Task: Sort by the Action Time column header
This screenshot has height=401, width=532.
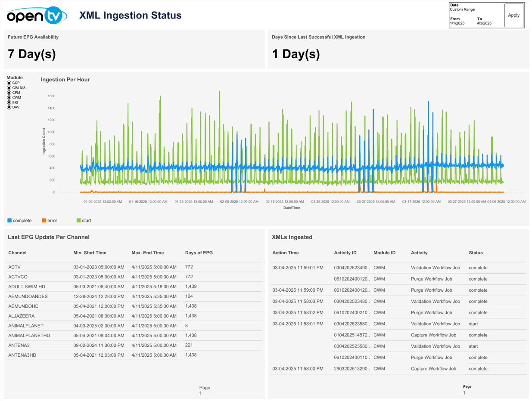Action: 285,253
